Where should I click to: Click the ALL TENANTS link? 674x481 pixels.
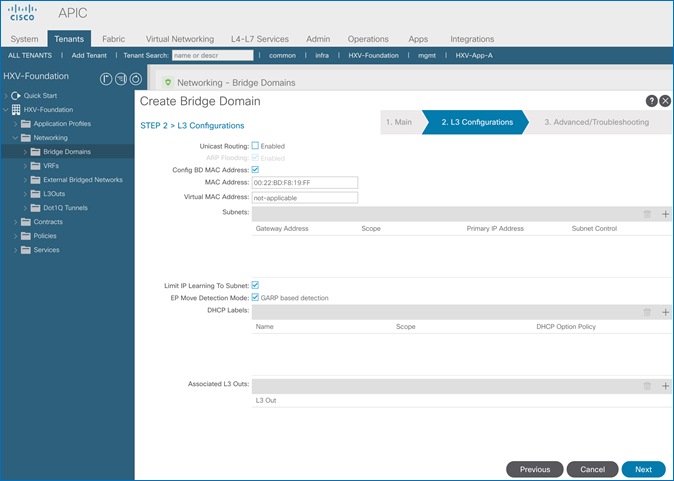[30, 55]
